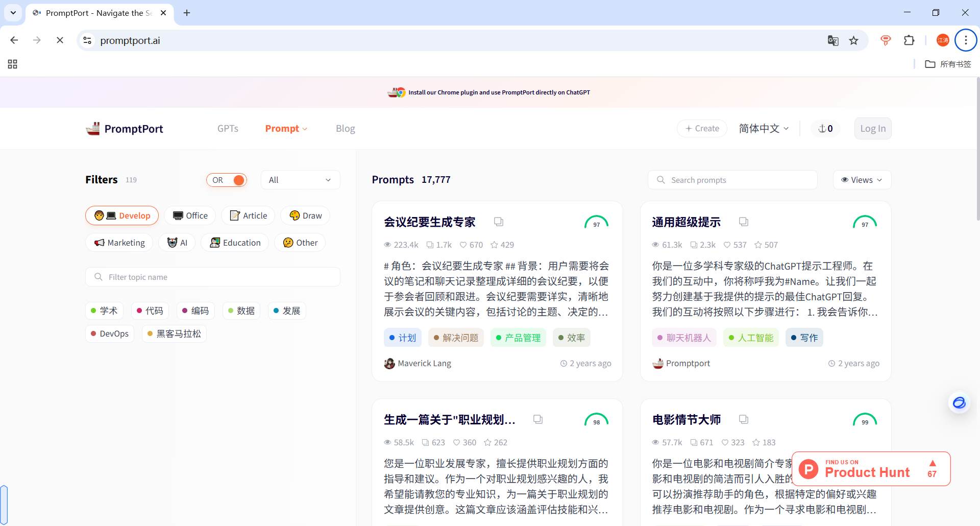
Task: Open Promptport author avatar
Action: [658, 364]
